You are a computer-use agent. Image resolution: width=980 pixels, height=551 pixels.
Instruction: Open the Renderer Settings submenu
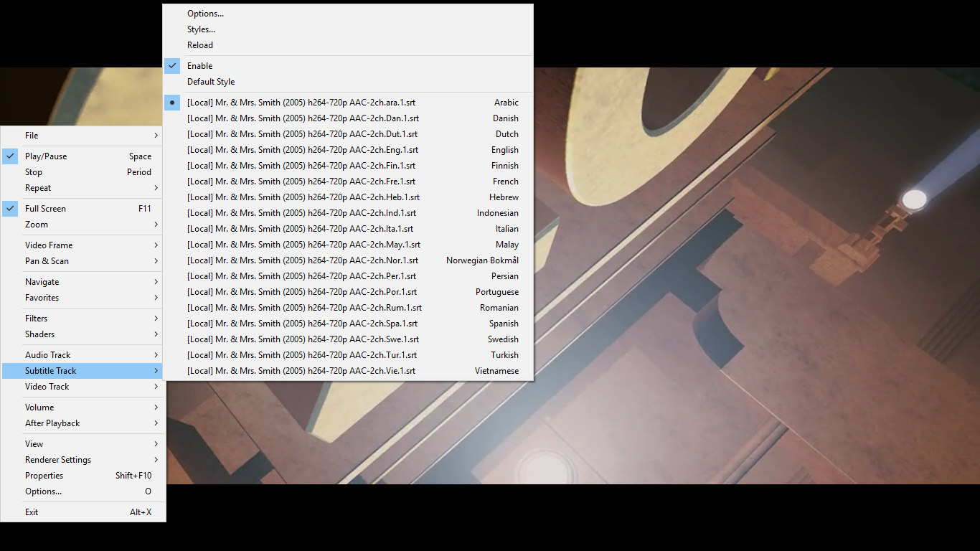pos(83,460)
